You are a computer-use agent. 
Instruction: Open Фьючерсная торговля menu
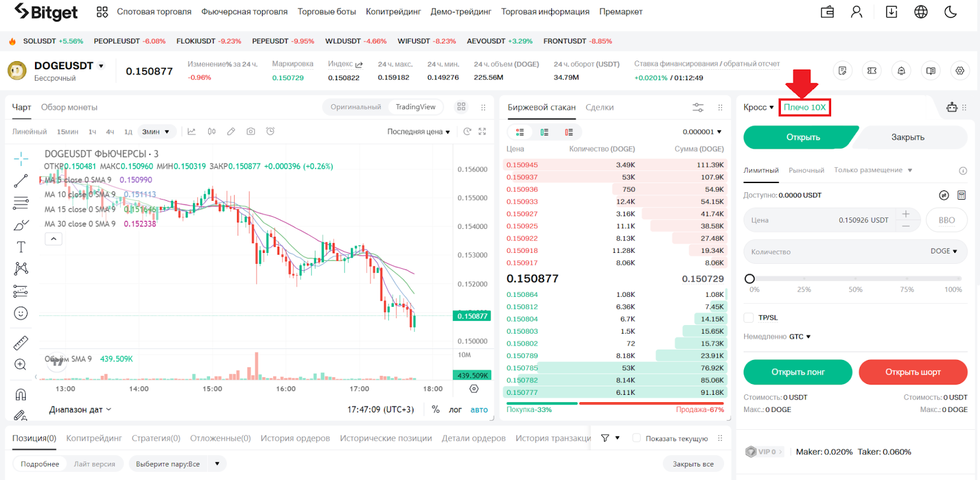coord(244,12)
